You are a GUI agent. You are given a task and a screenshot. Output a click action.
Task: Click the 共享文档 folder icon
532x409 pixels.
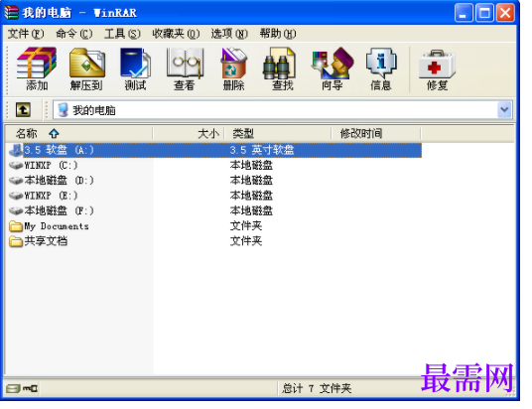16,241
